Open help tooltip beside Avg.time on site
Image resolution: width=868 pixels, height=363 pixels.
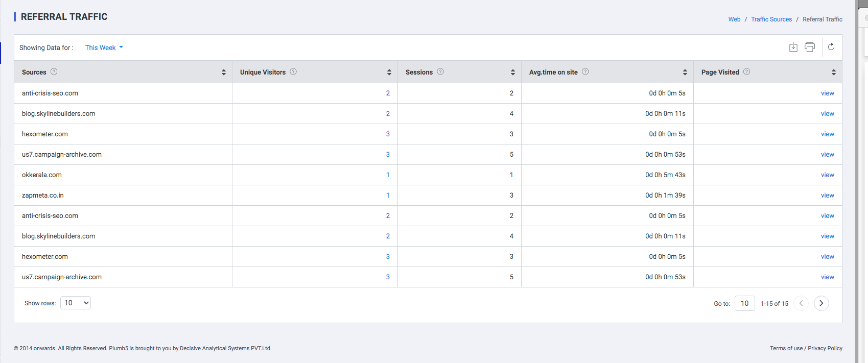[585, 72]
